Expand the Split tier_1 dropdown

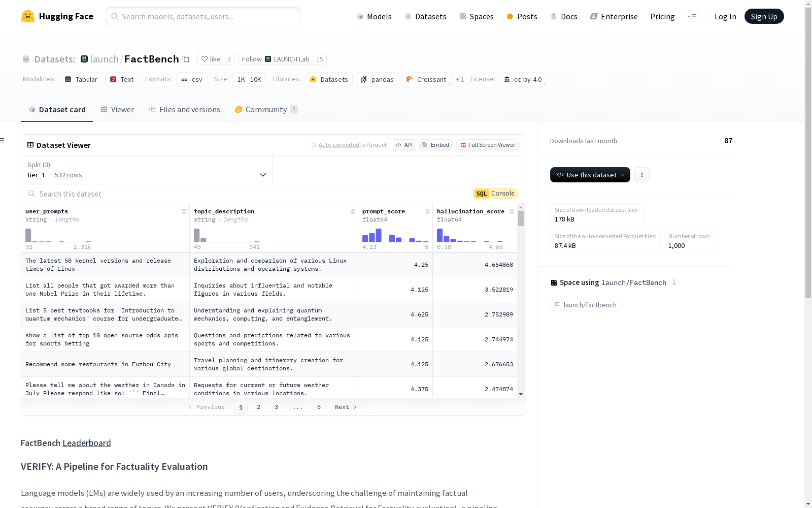pos(147,170)
